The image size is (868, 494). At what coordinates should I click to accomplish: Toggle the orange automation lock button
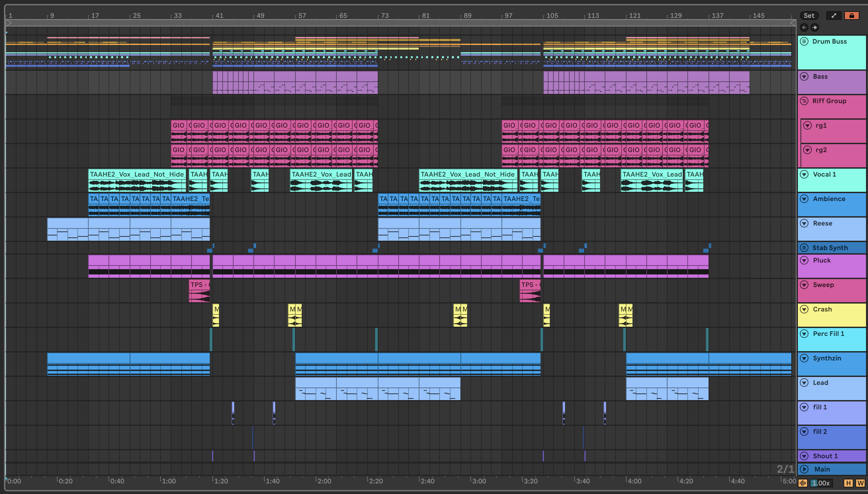pyautogui.click(x=851, y=16)
